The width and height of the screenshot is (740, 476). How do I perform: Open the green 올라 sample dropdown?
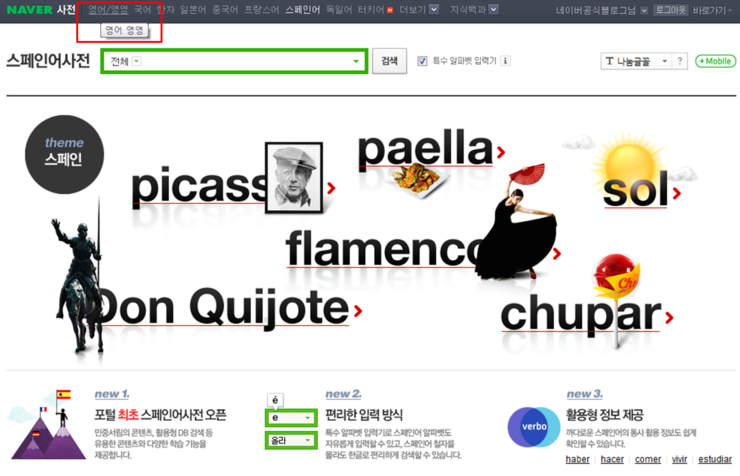pyautogui.click(x=291, y=440)
